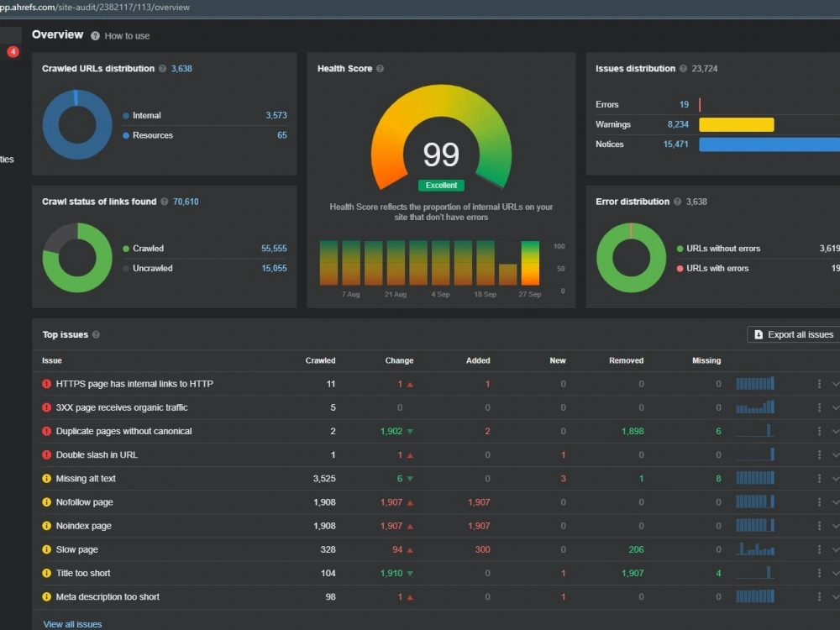Open issue Meta description too short
840x630 pixels.
pyautogui.click(x=108, y=596)
